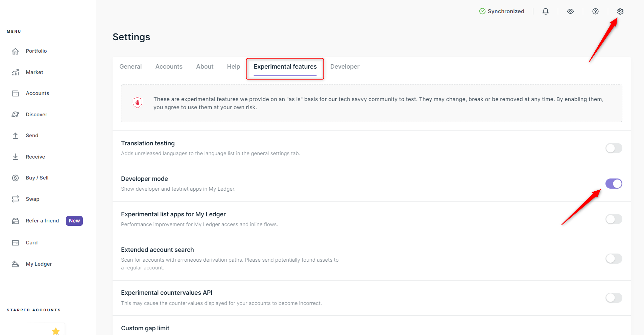Click the Synchronized status label
Screen dimensions: 644x335
pyautogui.click(x=506, y=11)
